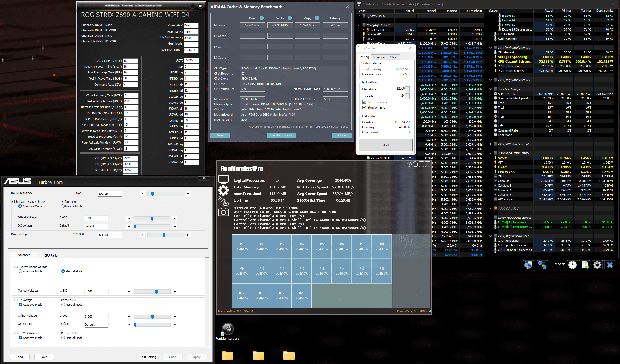
Task: Switch to the Advanced tab in RAM Test
Action: pos(379,57)
